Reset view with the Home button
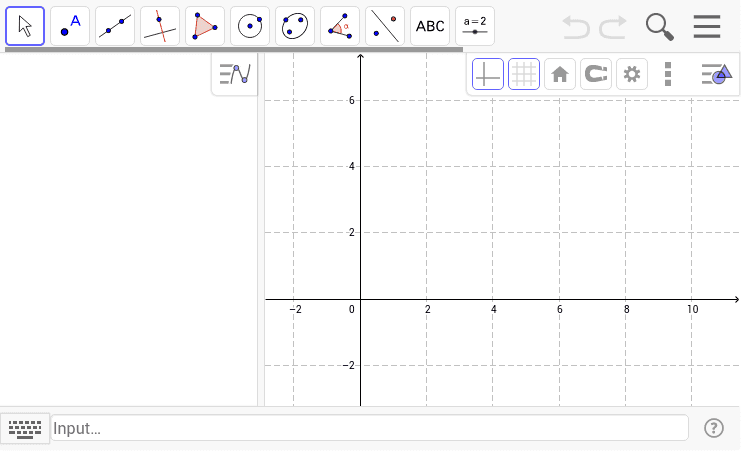This screenshot has width=741, height=451. tap(560, 74)
